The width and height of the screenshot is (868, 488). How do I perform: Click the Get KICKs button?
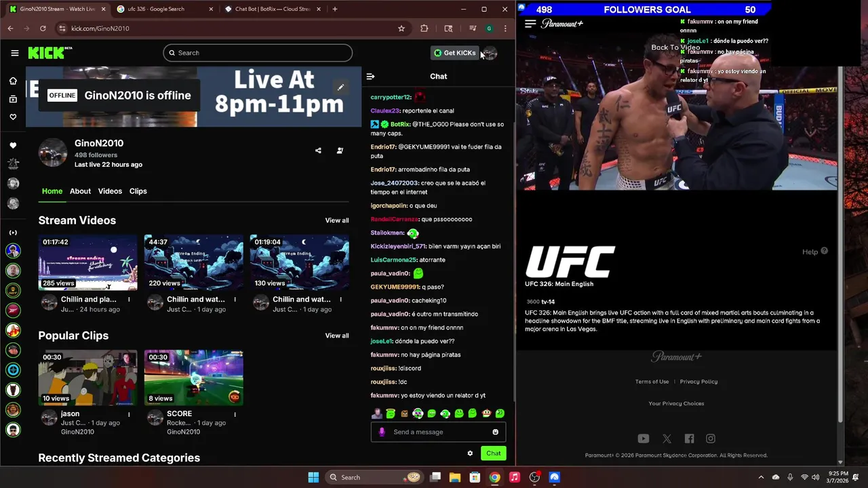(x=455, y=53)
